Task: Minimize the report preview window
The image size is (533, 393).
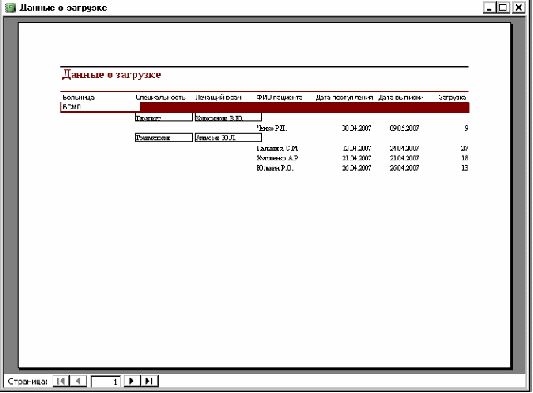Action: 489,7
